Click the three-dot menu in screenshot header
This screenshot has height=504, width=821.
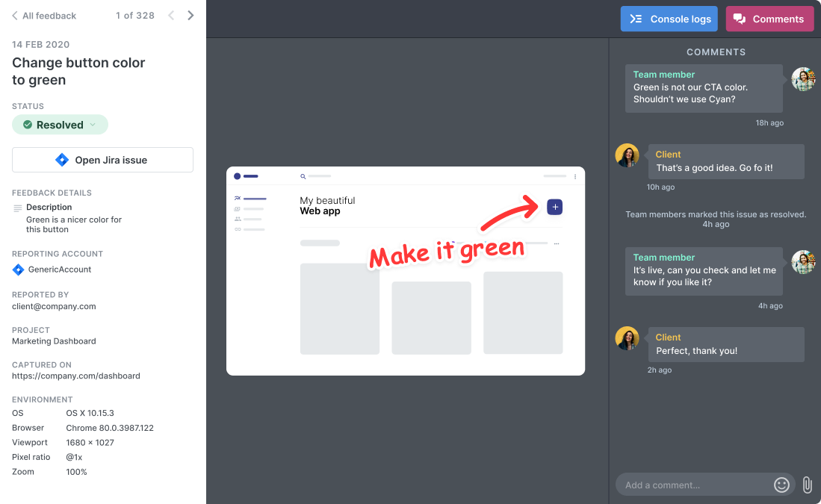point(574,177)
